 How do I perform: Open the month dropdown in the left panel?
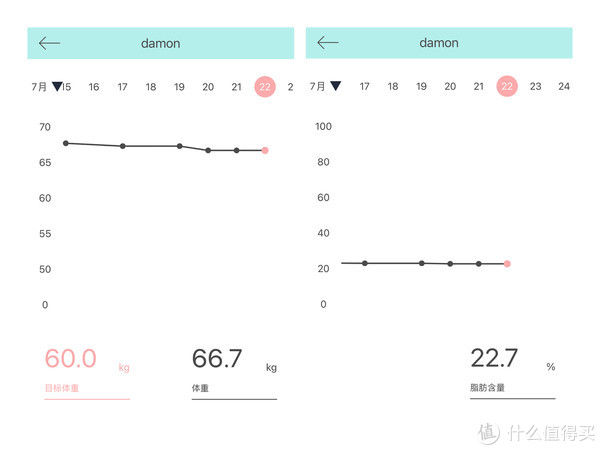(x=57, y=87)
